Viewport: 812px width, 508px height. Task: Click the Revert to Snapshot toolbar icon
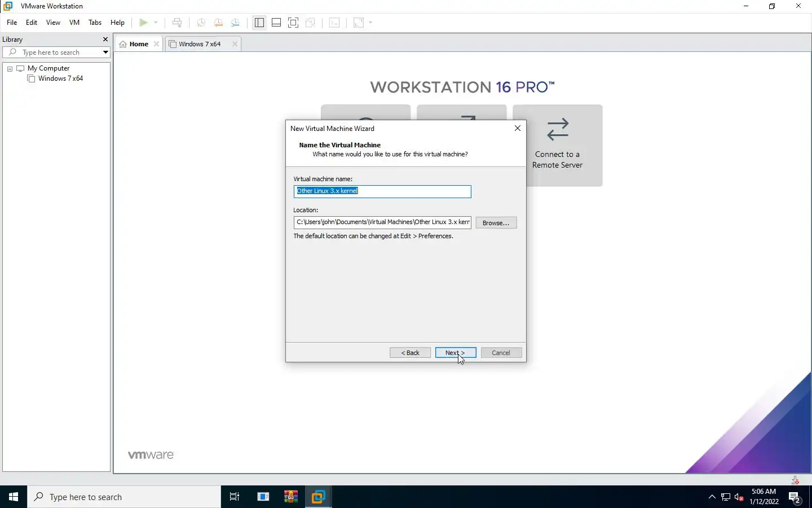pyautogui.click(x=218, y=23)
